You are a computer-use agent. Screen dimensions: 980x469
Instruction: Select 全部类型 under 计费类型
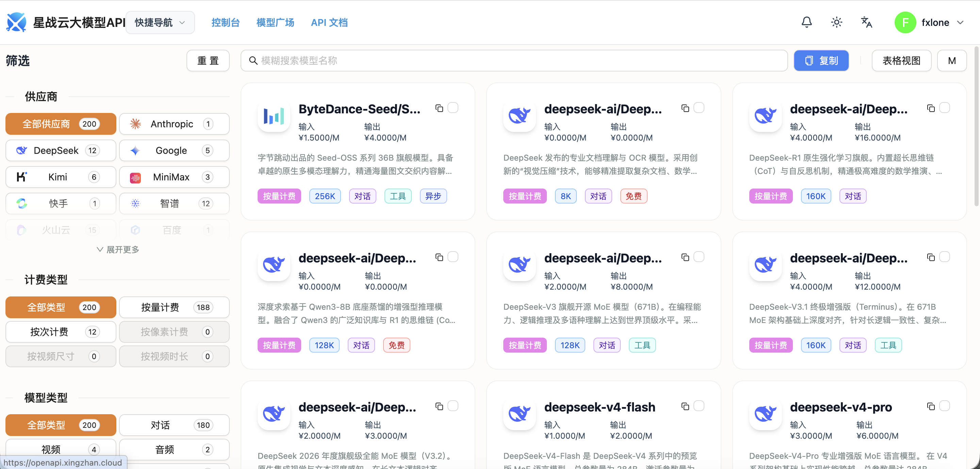click(x=61, y=307)
